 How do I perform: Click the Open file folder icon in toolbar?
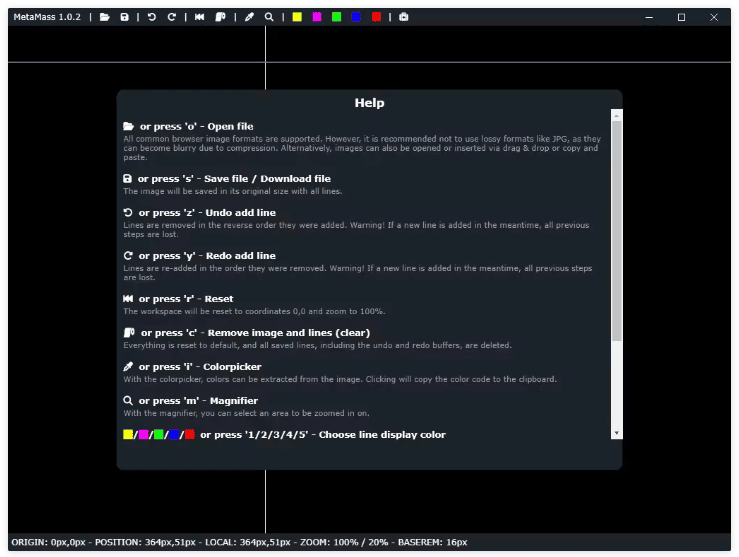(105, 17)
